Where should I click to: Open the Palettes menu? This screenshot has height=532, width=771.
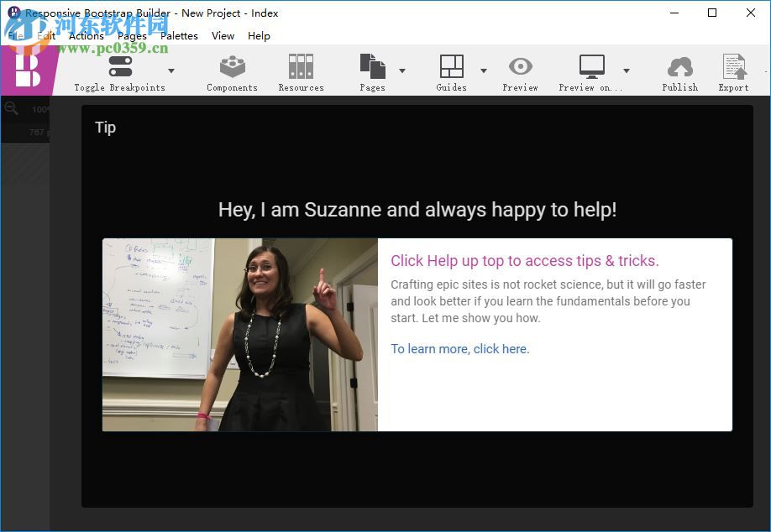[179, 36]
